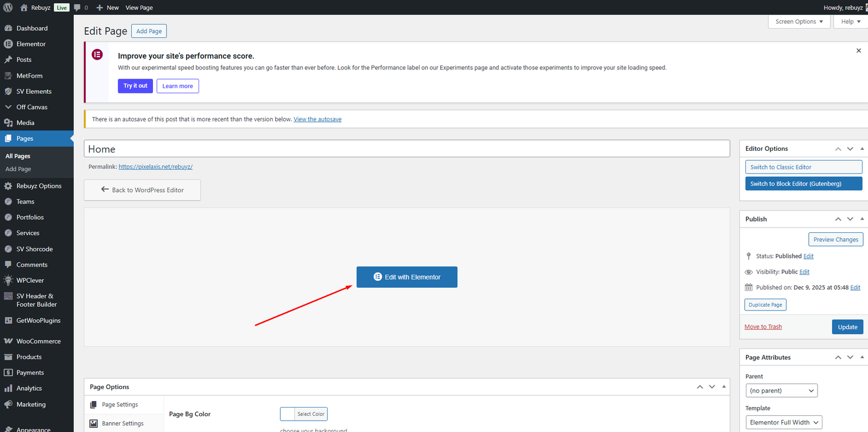Viewport: 868px width, 432px height.
Task: Click the Marketing megaphone icon
Action: 8,404
